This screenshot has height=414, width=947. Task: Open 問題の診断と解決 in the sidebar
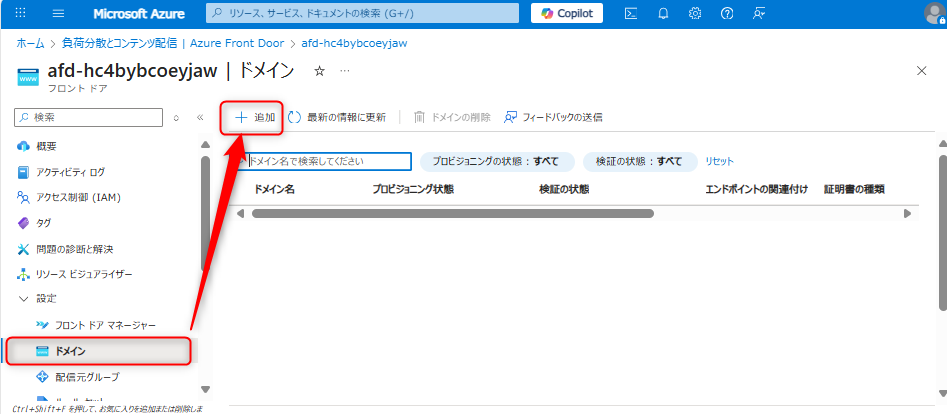[x=74, y=248]
